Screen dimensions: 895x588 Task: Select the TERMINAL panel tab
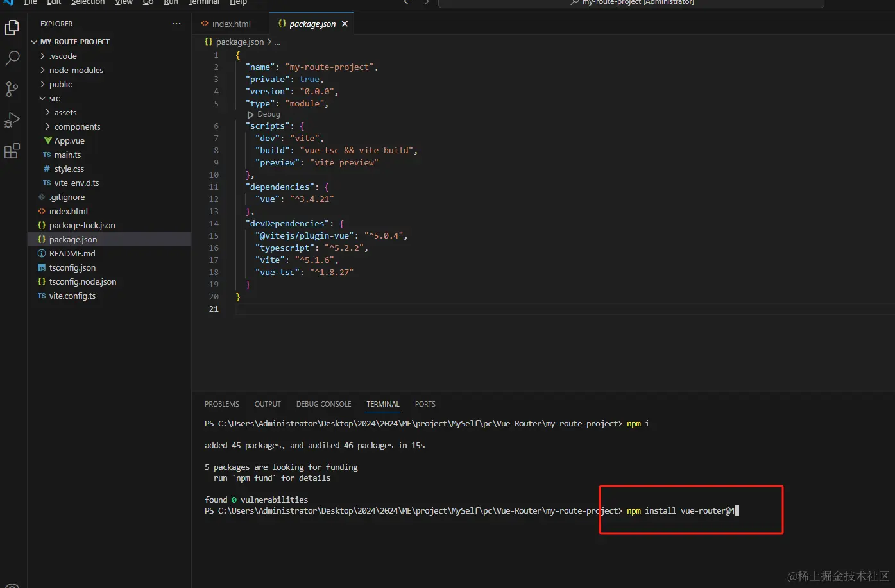[383, 404]
